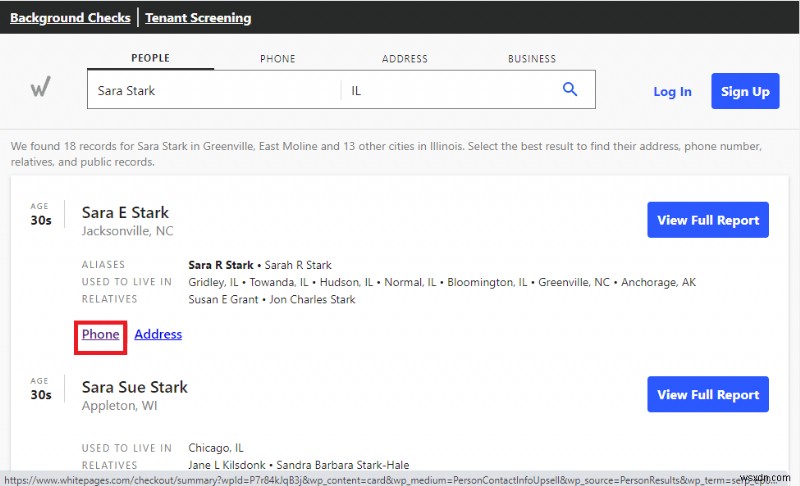Select the BUSINESS search tab
This screenshot has width=800, height=486.
coord(531,59)
